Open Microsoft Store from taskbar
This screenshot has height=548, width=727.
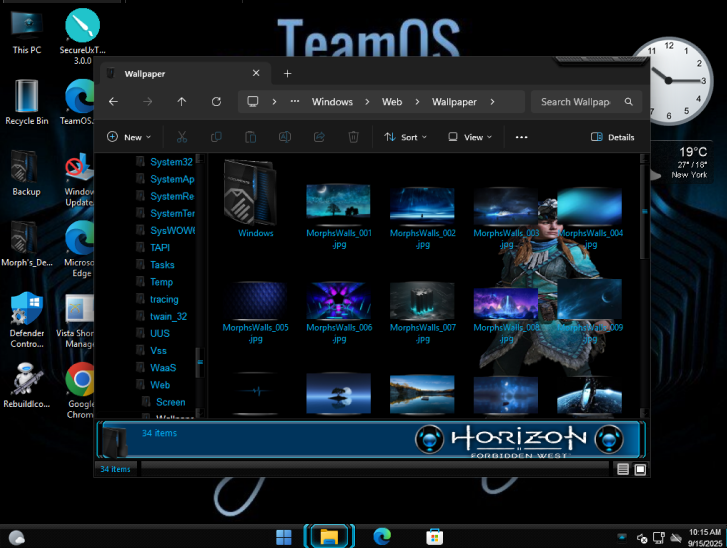pyautogui.click(x=434, y=537)
